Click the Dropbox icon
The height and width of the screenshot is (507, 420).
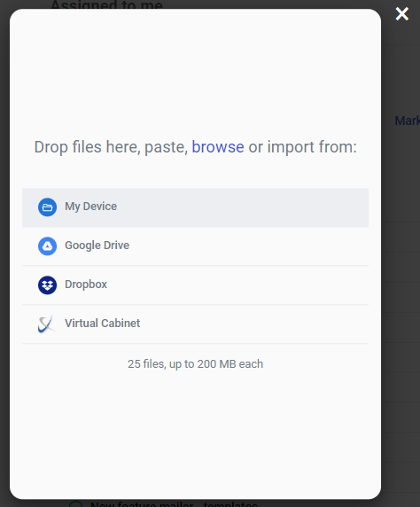click(47, 285)
